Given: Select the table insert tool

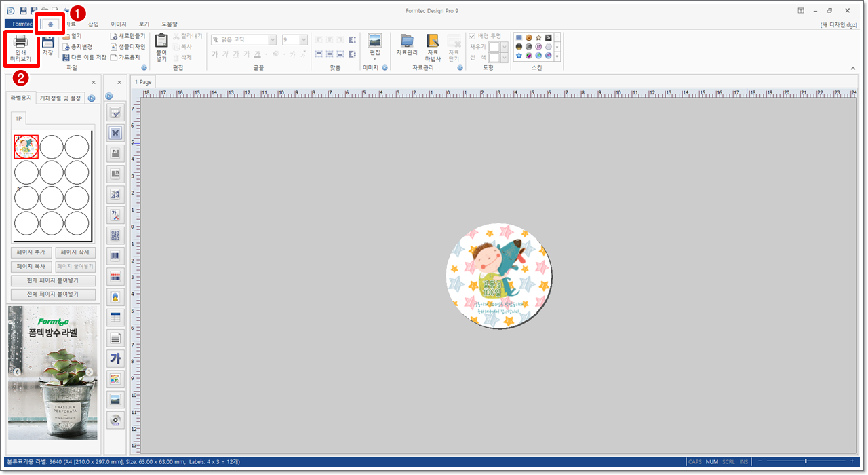Looking at the screenshot, I should 115,317.
